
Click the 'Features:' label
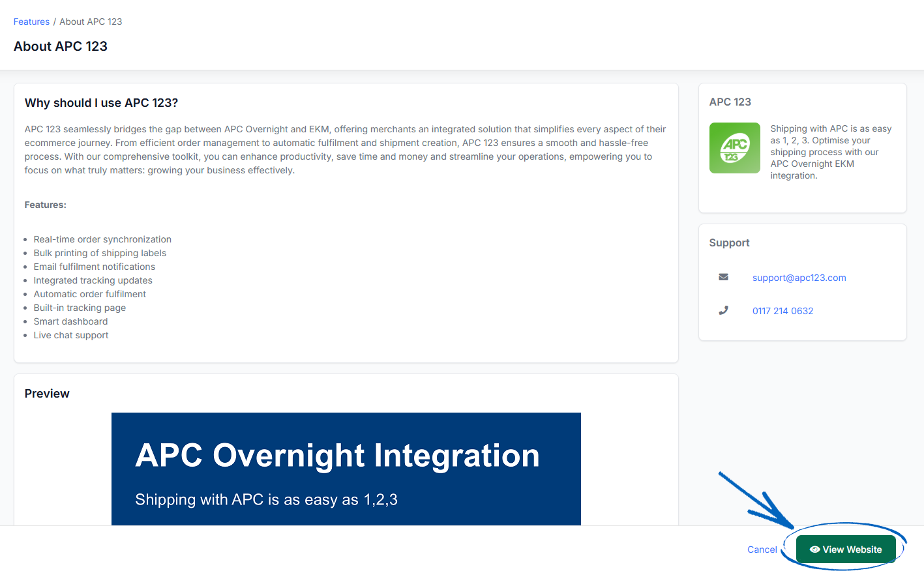point(46,205)
